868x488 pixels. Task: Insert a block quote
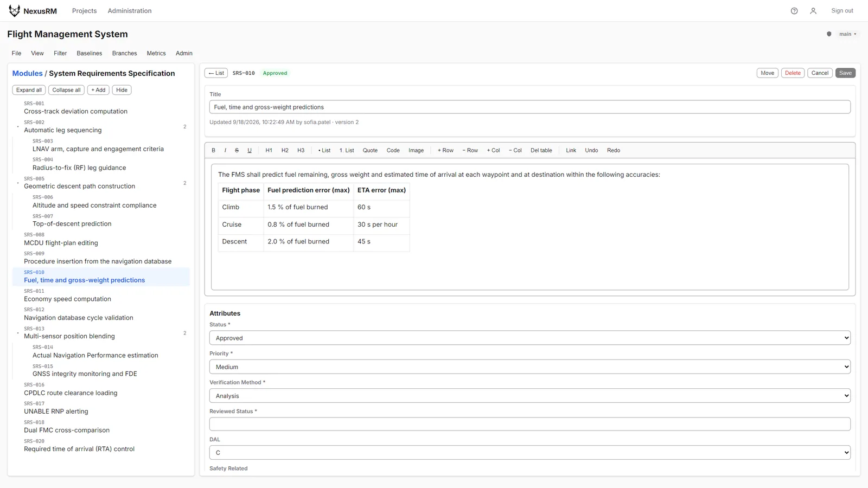click(370, 151)
